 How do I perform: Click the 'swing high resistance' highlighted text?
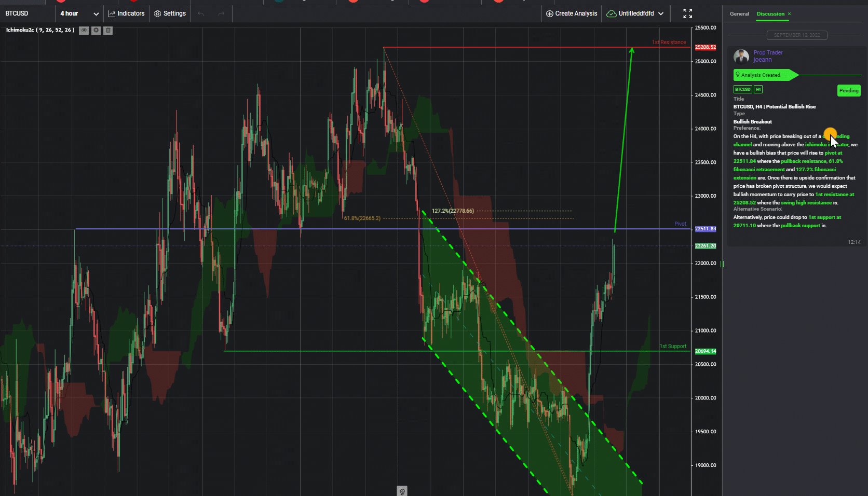[x=806, y=203]
